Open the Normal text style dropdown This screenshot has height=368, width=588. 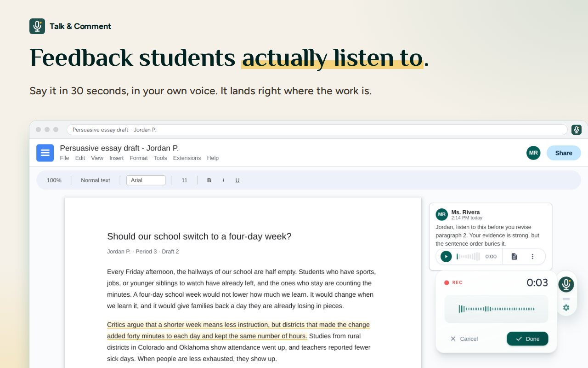96,180
